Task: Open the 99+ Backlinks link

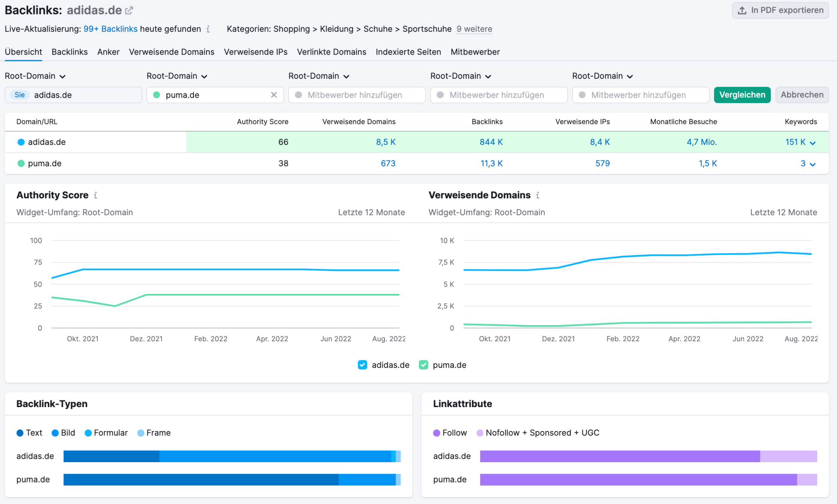Action: 110,29
